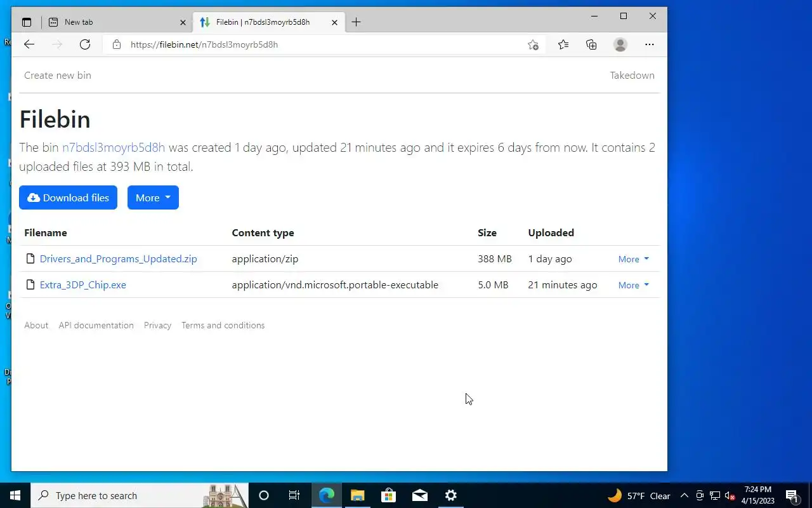812x508 pixels.
Task: Expand More menu for Drivers_and_Programs_Updated.zip row
Action: (634, 259)
